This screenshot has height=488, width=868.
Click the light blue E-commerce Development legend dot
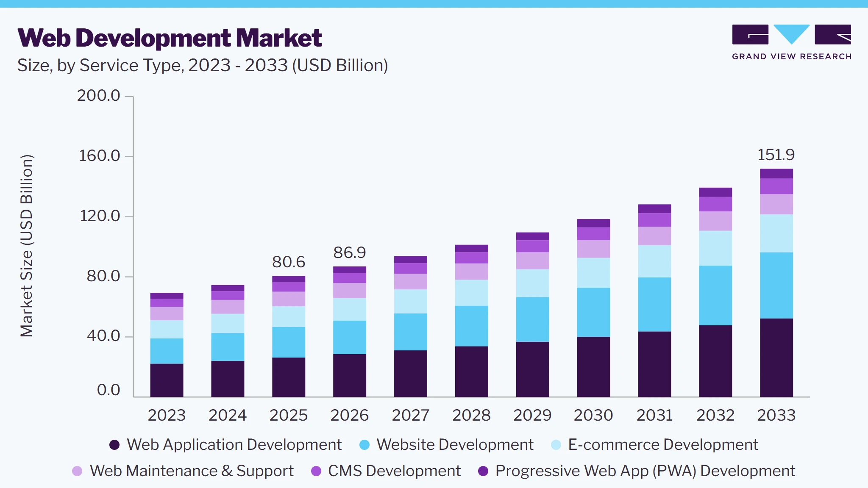[556, 445]
